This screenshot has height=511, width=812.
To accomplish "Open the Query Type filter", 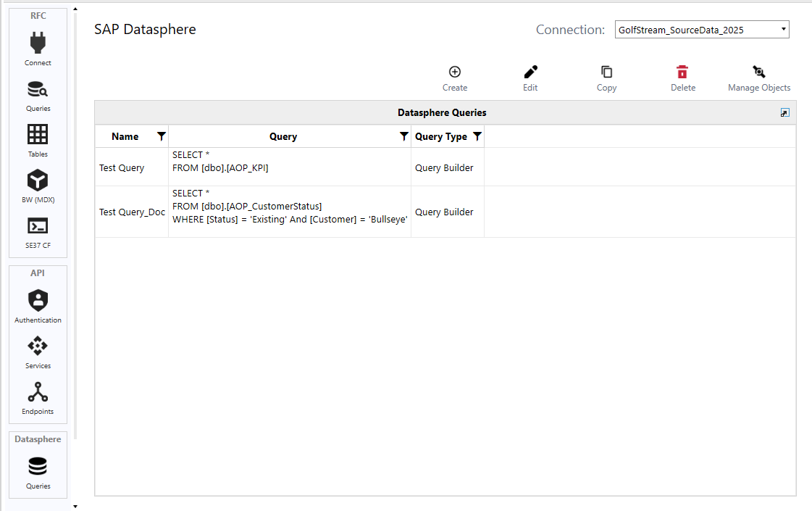I will point(477,136).
